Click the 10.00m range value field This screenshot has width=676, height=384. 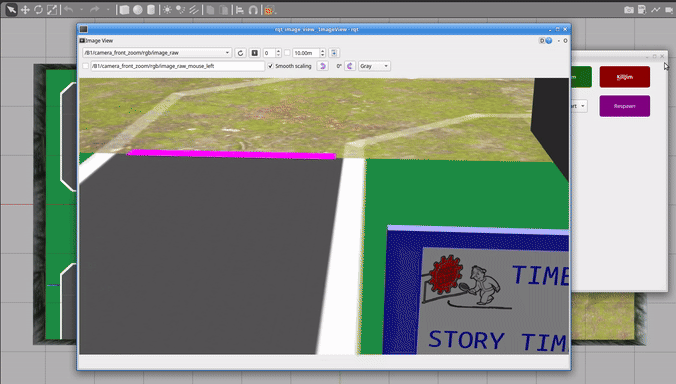(306, 53)
